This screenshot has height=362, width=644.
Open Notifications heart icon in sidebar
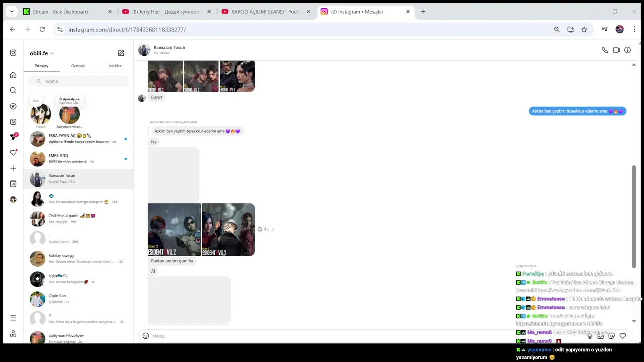(13, 152)
